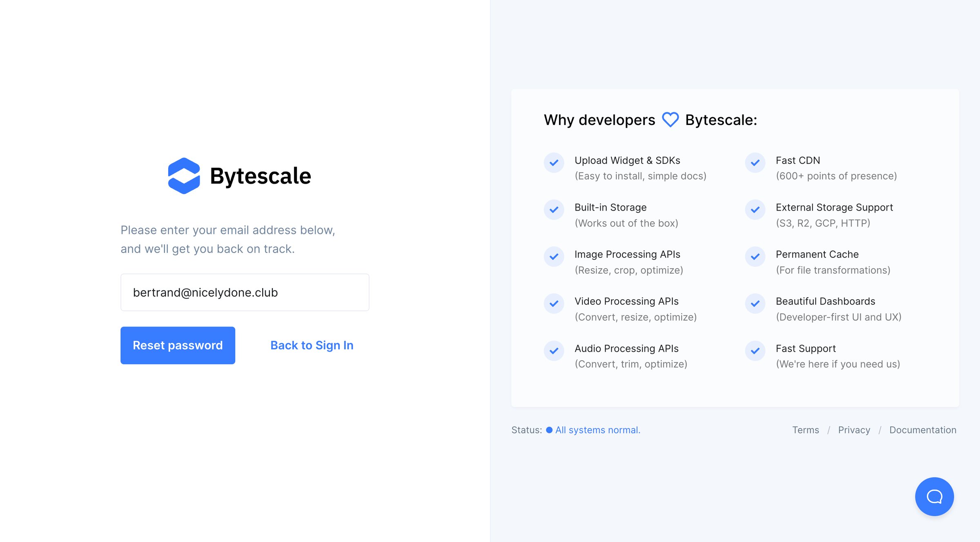980x542 pixels.
Task: Click 'Permanent Cache' text
Action: coord(817,254)
